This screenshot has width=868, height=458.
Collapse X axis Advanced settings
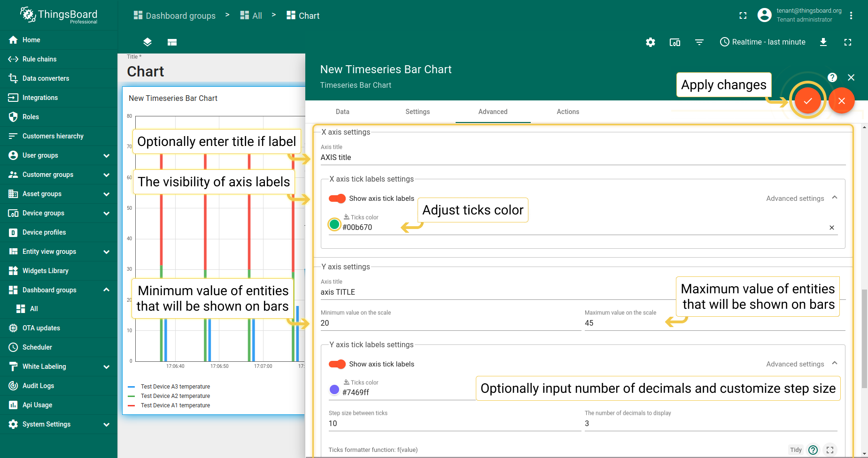click(x=835, y=198)
